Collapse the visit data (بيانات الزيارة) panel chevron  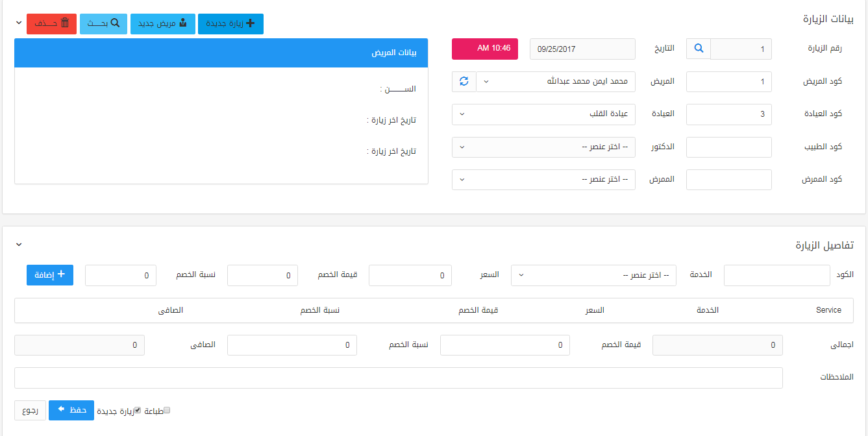(x=19, y=23)
